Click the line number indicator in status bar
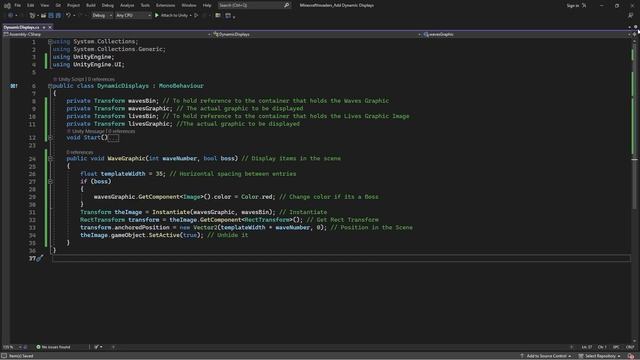The height and width of the screenshot is (360, 640). point(587,347)
